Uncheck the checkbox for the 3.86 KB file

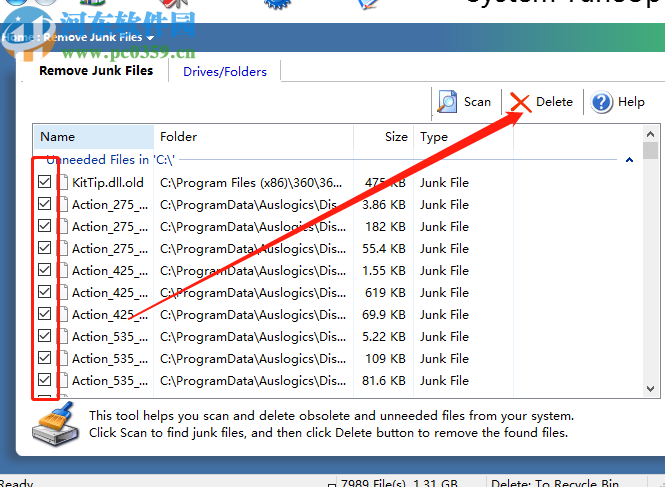click(x=45, y=204)
